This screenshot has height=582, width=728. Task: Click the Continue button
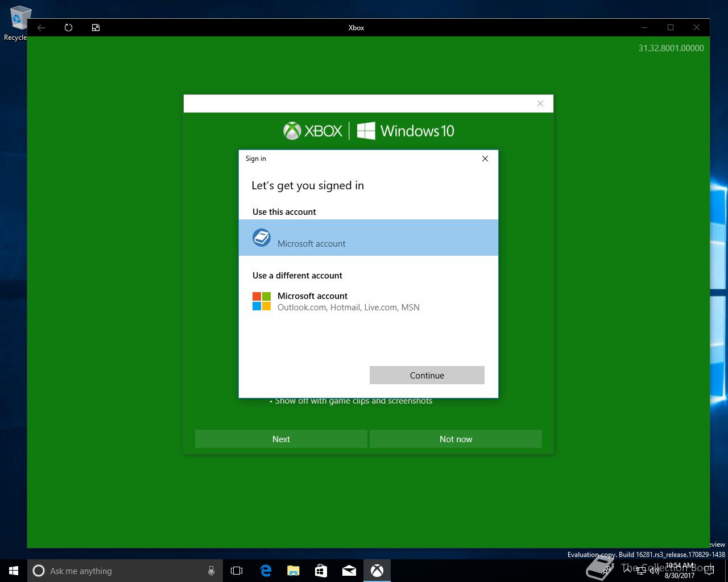point(427,375)
